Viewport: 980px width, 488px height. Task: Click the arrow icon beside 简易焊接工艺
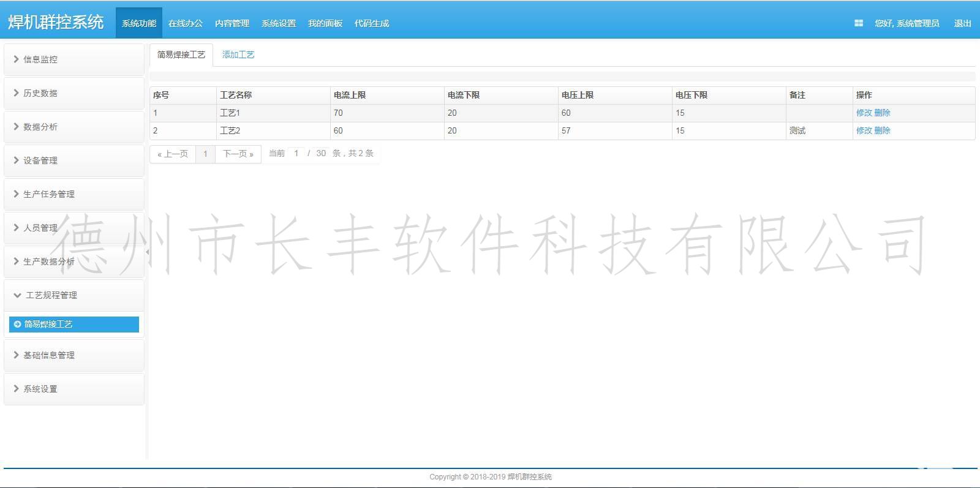(17, 324)
